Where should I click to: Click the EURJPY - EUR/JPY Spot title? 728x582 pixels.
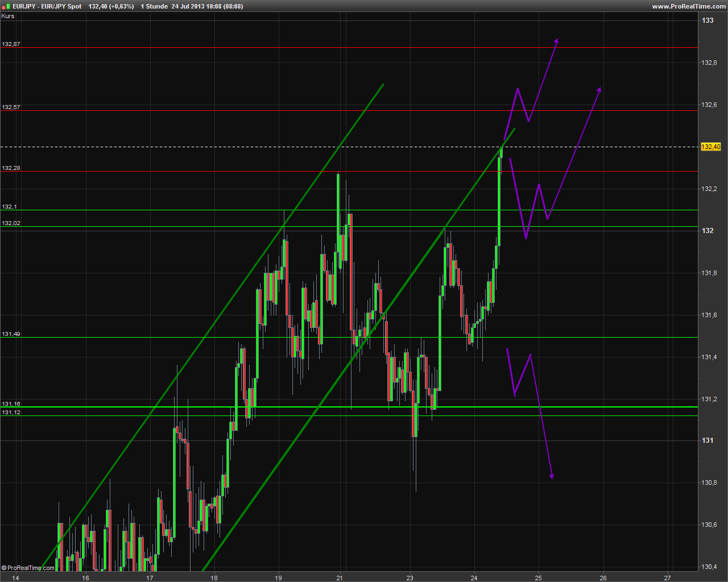pyautogui.click(x=47, y=6)
